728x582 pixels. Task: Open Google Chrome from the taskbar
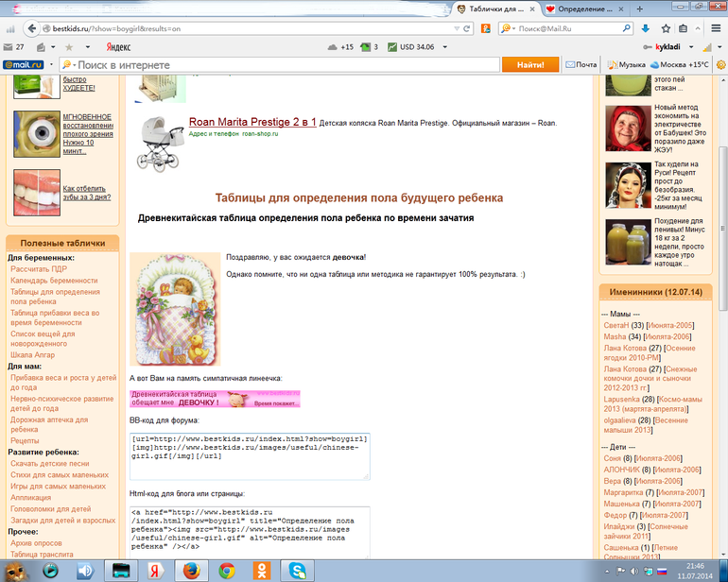coord(226,570)
